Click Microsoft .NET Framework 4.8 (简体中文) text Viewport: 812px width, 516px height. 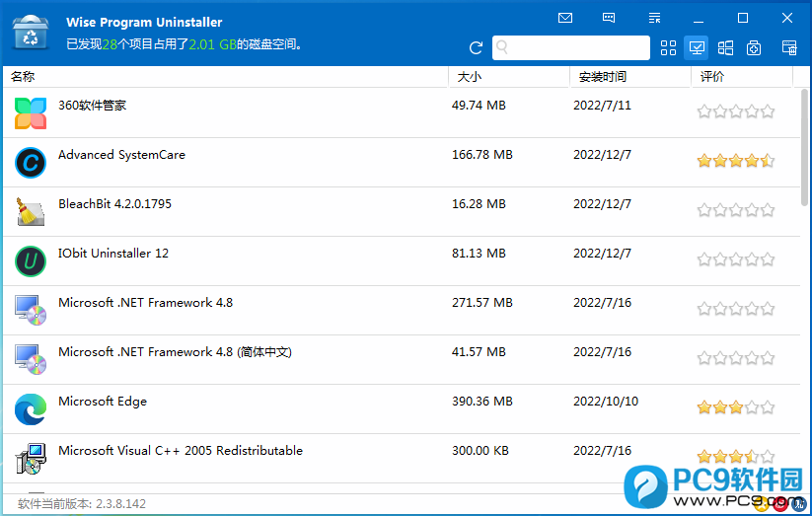[x=175, y=352]
